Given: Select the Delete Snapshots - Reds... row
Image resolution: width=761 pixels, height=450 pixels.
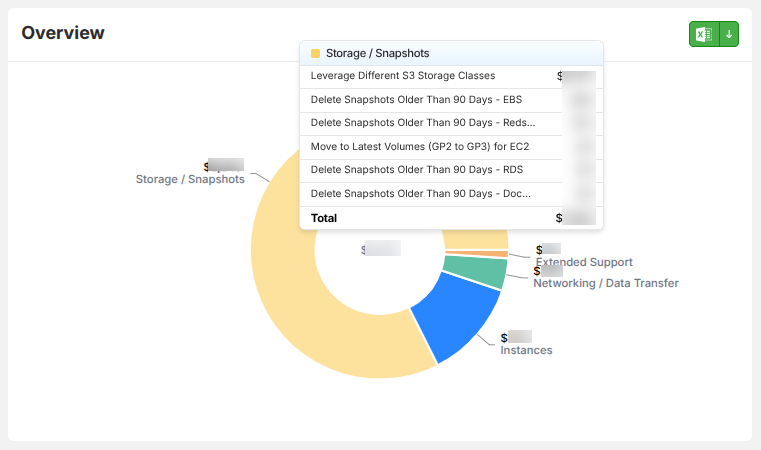Looking at the screenshot, I should [451, 123].
